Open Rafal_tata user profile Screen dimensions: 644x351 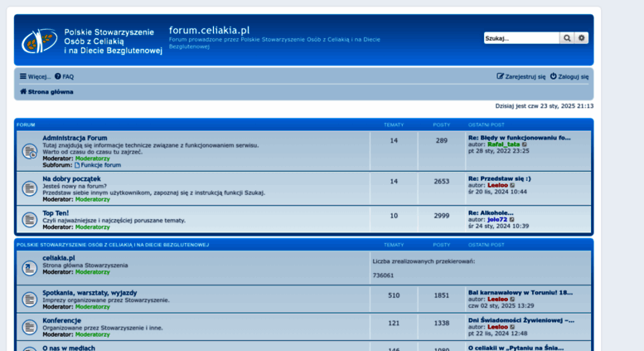pos(504,144)
